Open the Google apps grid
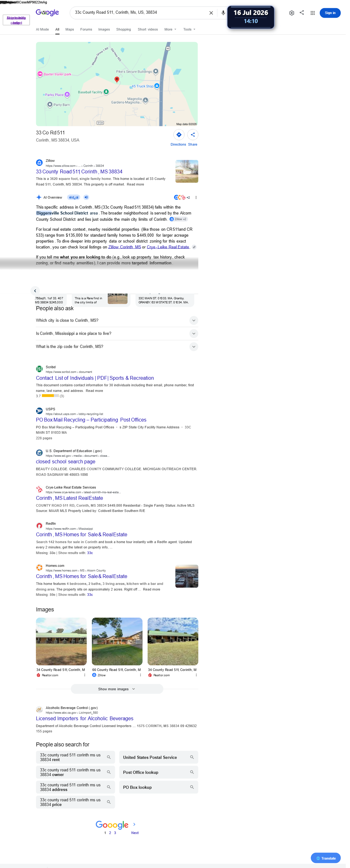This screenshot has width=350, height=868. click(x=313, y=13)
